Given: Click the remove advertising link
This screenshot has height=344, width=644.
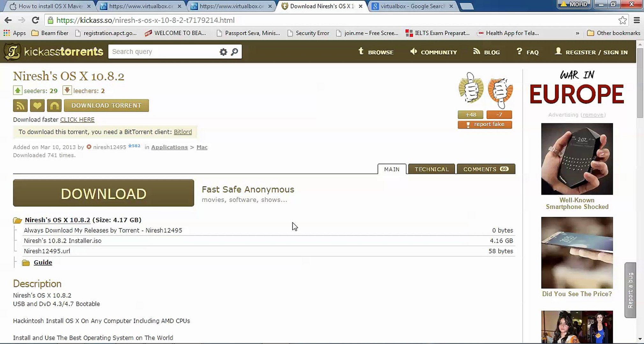Looking at the screenshot, I should click(593, 115).
